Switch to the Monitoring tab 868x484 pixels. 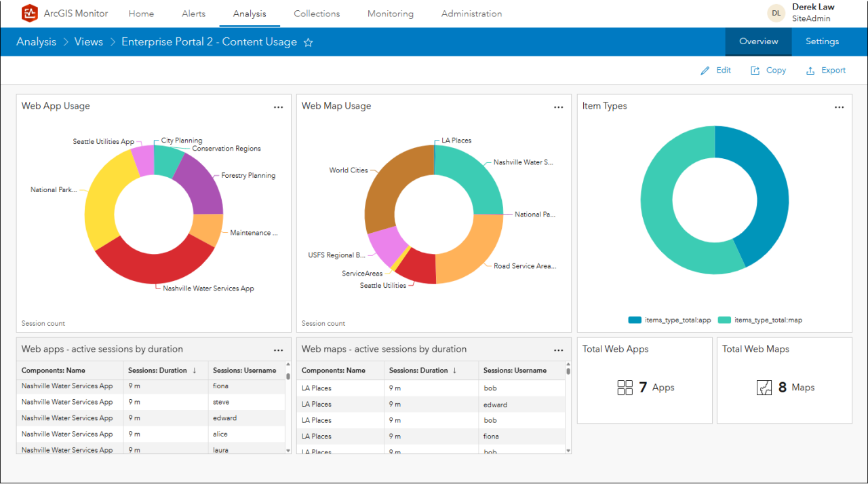(x=391, y=14)
